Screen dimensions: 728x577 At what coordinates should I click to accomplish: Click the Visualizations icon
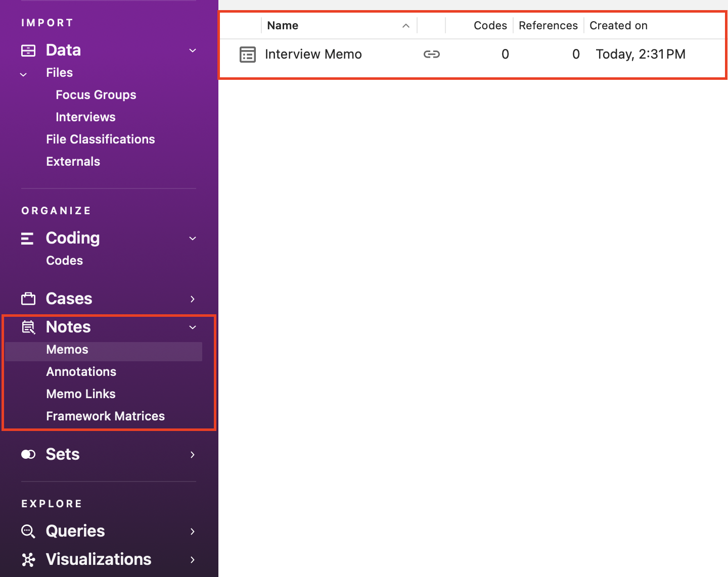click(x=28, y=559)
